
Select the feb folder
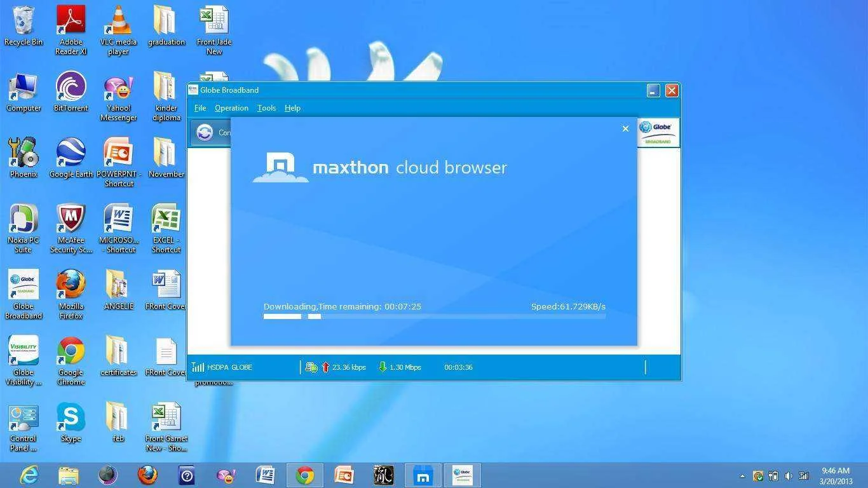coord(118,423)
